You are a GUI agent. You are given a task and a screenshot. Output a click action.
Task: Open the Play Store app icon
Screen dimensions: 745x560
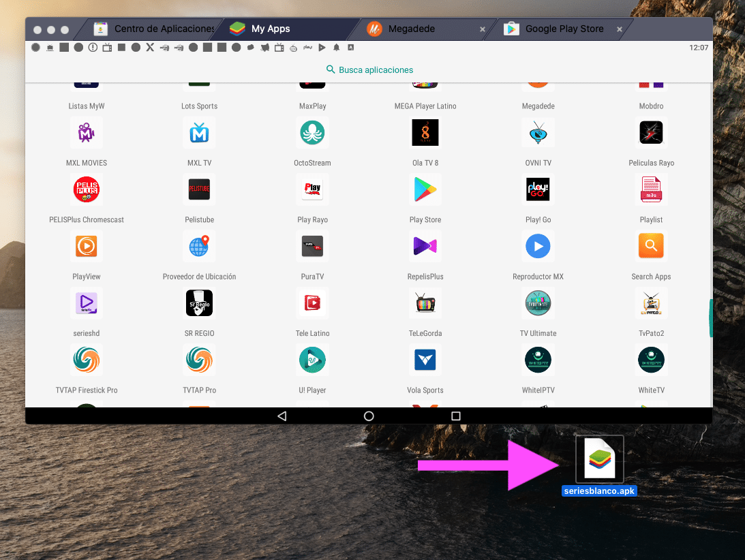pyautogui.click(x=425, y=190)
